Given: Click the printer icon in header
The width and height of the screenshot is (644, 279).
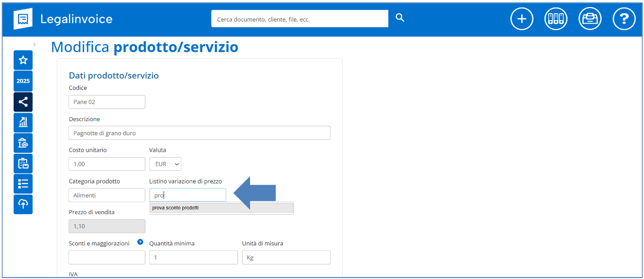Looking at the screenshot, I should click(x=590, y=19).
